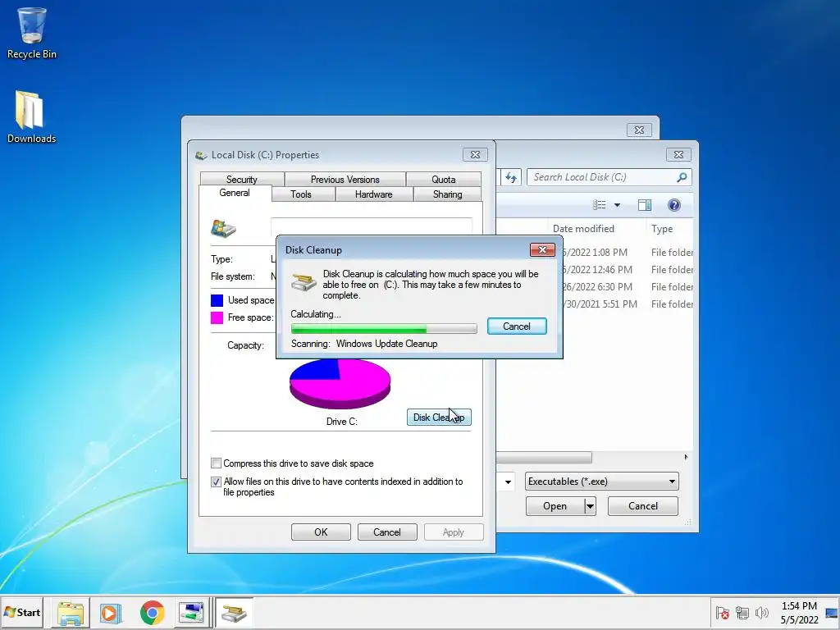Expand the file name combo box arrow
Screen dimensions: 840x630
[x=507, y=482]
